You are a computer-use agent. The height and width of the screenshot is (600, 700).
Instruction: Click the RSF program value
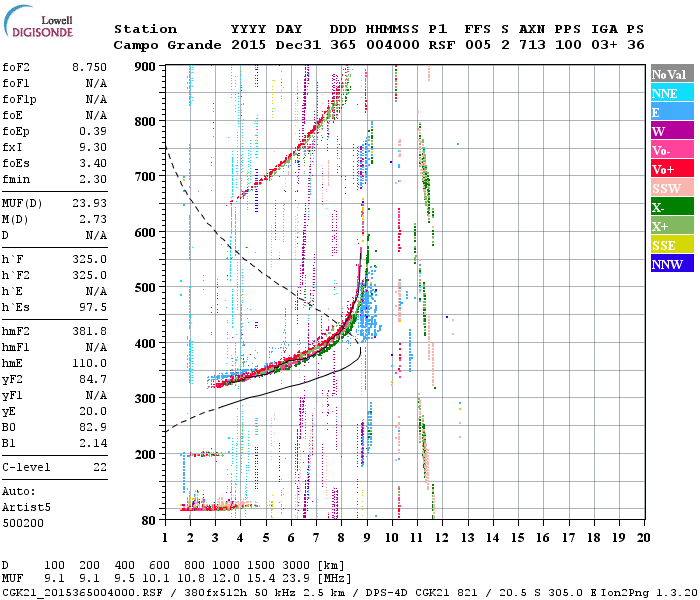click(x=442, y=45)
